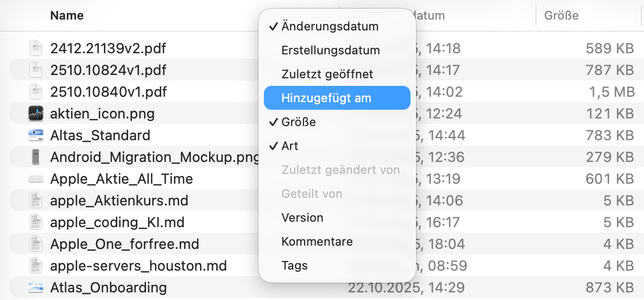Show the Kommentare column
The height and width of the screenshot is (300, 644).
pos(317,241)
